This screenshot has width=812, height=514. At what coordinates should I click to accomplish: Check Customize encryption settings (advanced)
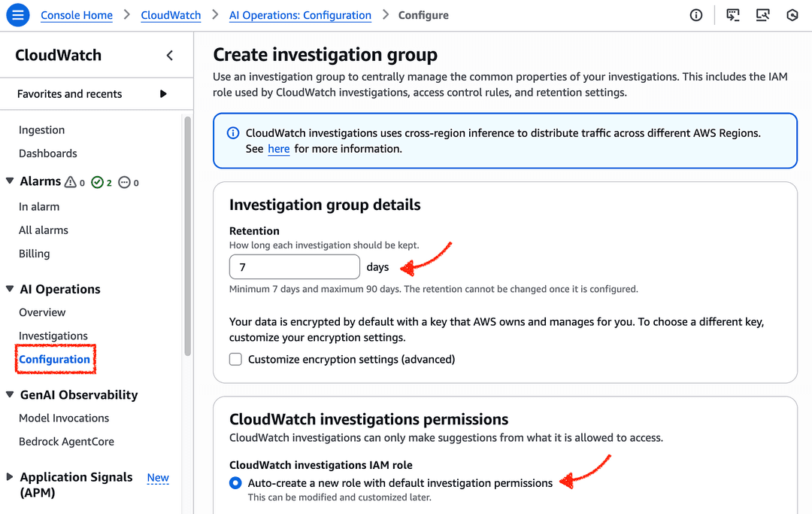pyautogui.click(x=235, y=359)
